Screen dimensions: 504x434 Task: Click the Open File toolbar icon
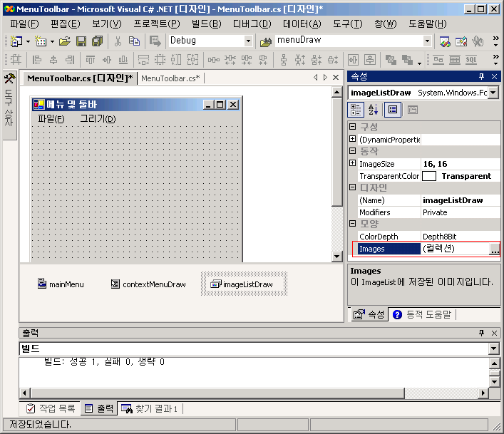point(65,41)
